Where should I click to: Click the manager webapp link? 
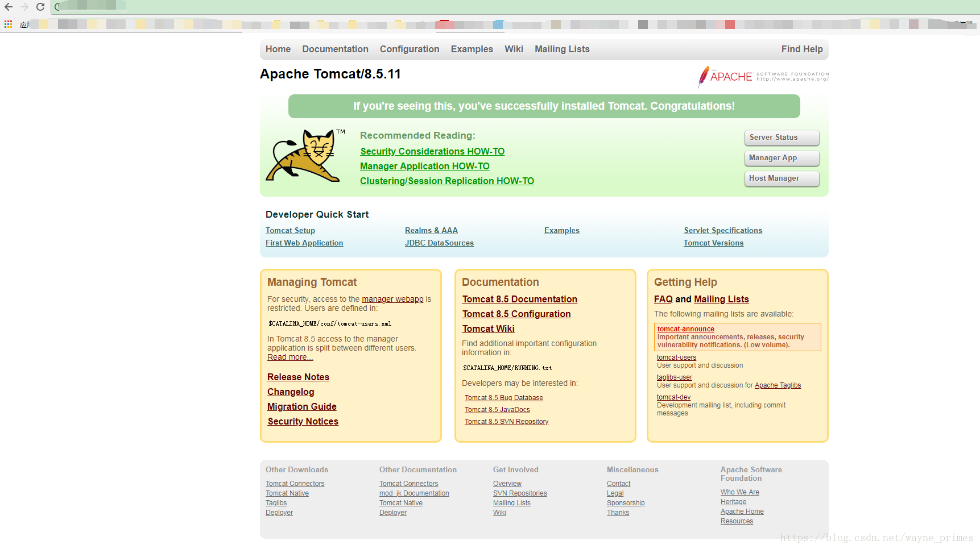(392, 300)
